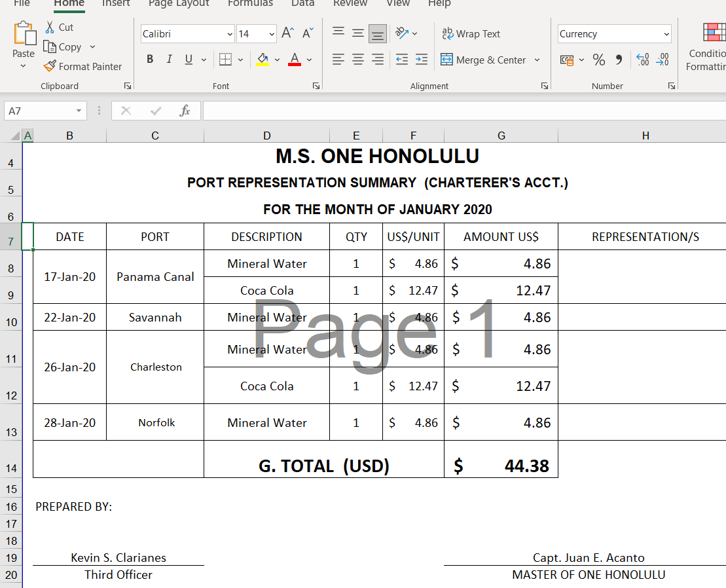The height and width of the screenshot is (588, 726).
Task: Toggle Italic formatting
Action: click(x=170, y=60)
